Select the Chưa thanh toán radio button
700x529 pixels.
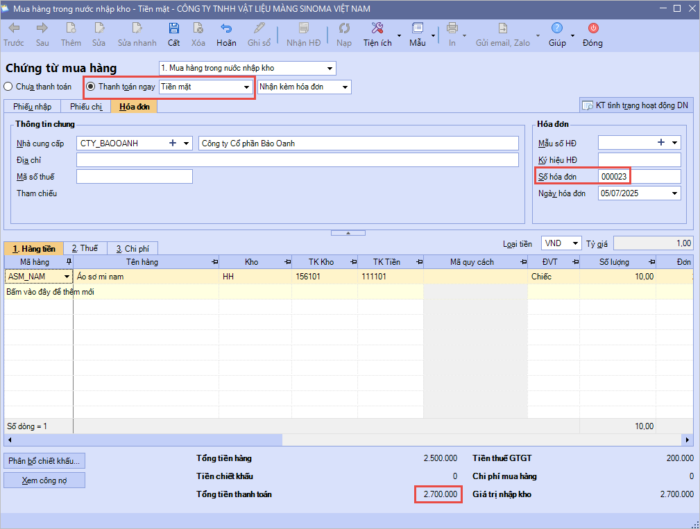tap(10, 87)
